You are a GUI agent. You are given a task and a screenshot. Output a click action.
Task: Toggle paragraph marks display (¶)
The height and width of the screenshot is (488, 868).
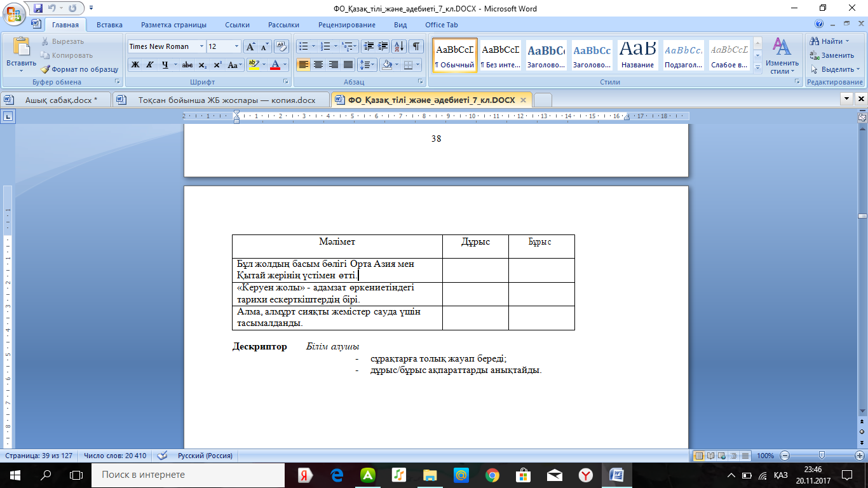click(416, 46)
